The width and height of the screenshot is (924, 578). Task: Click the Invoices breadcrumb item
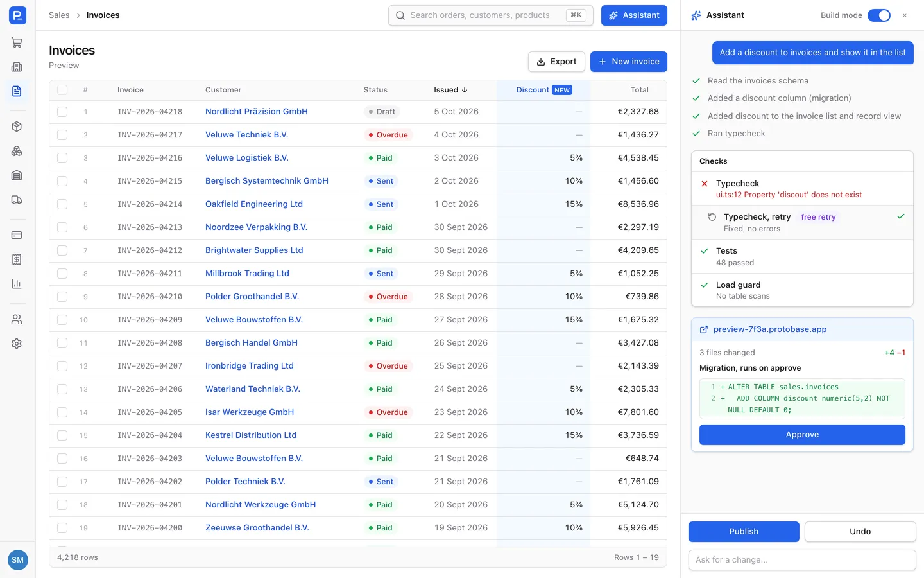[x=103, y=15]
